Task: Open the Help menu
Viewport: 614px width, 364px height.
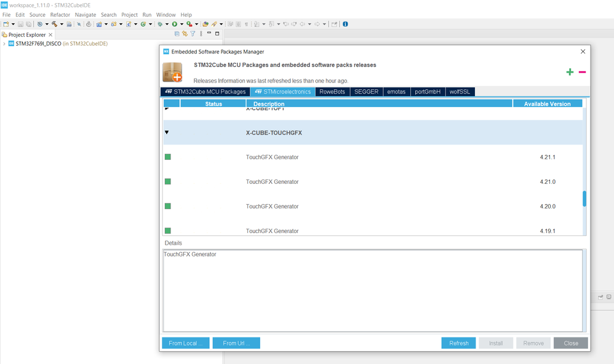Action: (186, 15)
